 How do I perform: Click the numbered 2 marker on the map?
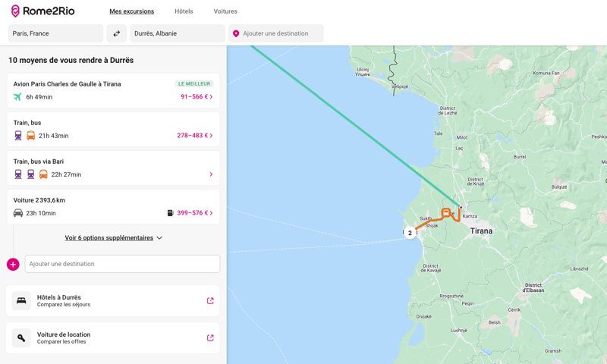410,233
